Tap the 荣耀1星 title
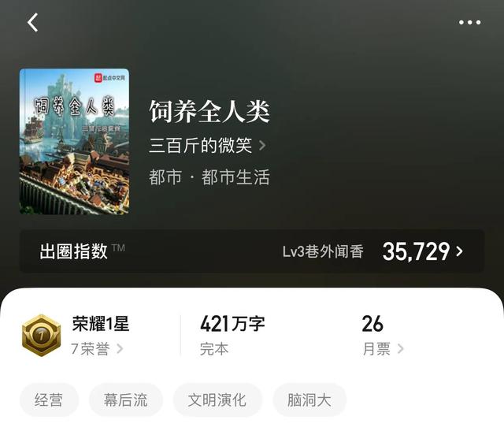This screenshot has height=431, width=504. (x=101, y=324)
